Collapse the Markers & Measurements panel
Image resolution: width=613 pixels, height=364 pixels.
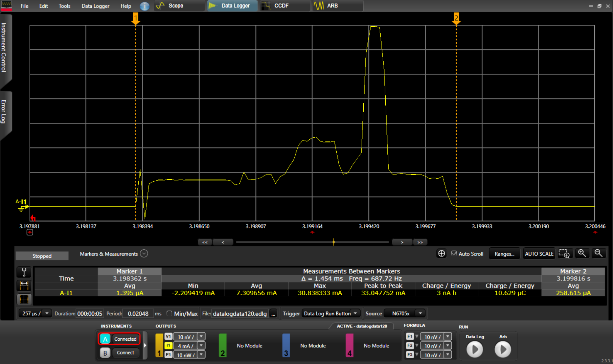[x=144, y=254]
